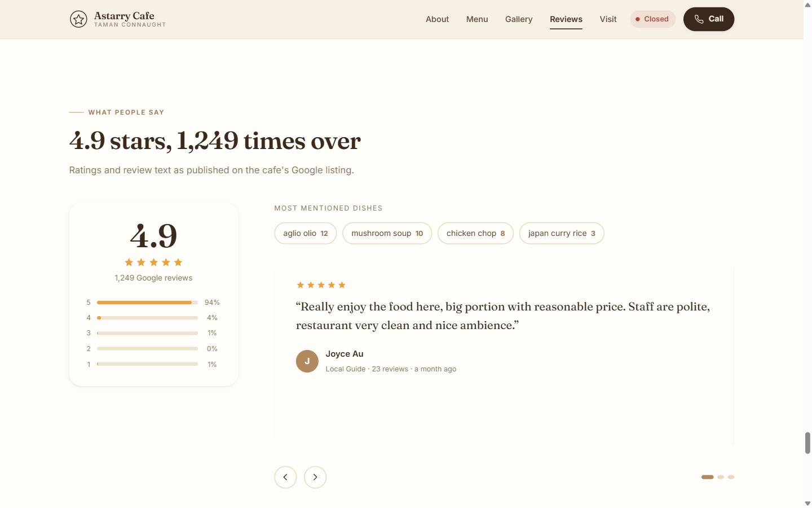Select the third carousel indicator dot

click(x=731, y=477)
